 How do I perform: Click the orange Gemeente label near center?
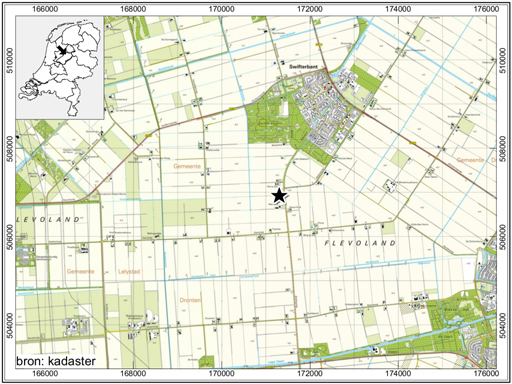click(x=187, y=166)
